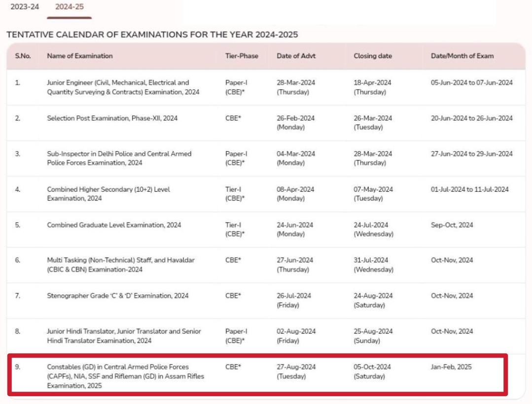The image size is (532, 404).
Task: Click Paper-I (CBE)* in Junior Hindi Translator row
Action: 236,336
